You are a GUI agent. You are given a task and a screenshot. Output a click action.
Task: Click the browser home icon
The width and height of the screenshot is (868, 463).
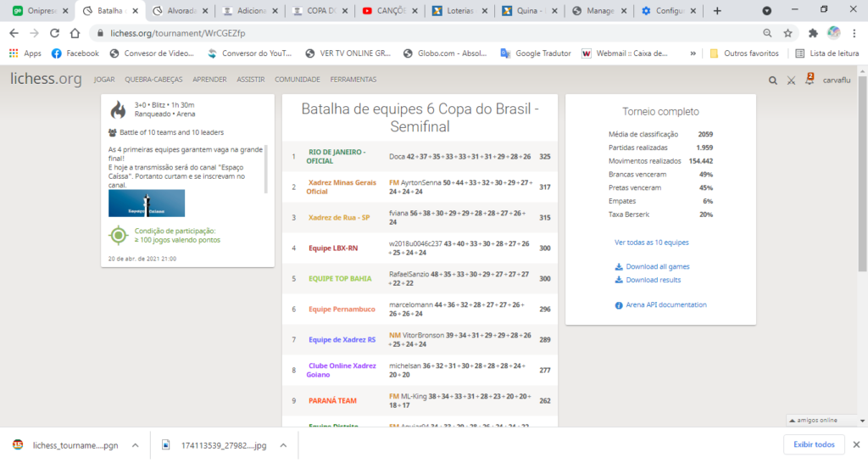click(75, 33)
